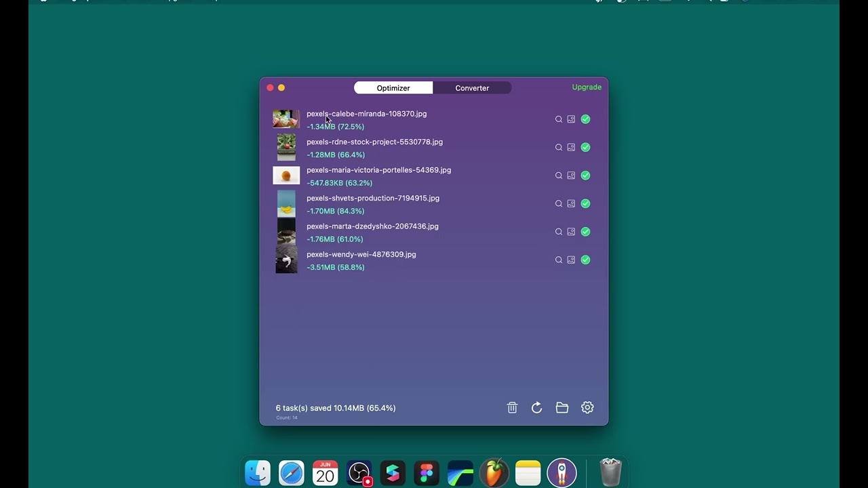
Task: Close the optimizer window with red button
Action: [270, 87]
